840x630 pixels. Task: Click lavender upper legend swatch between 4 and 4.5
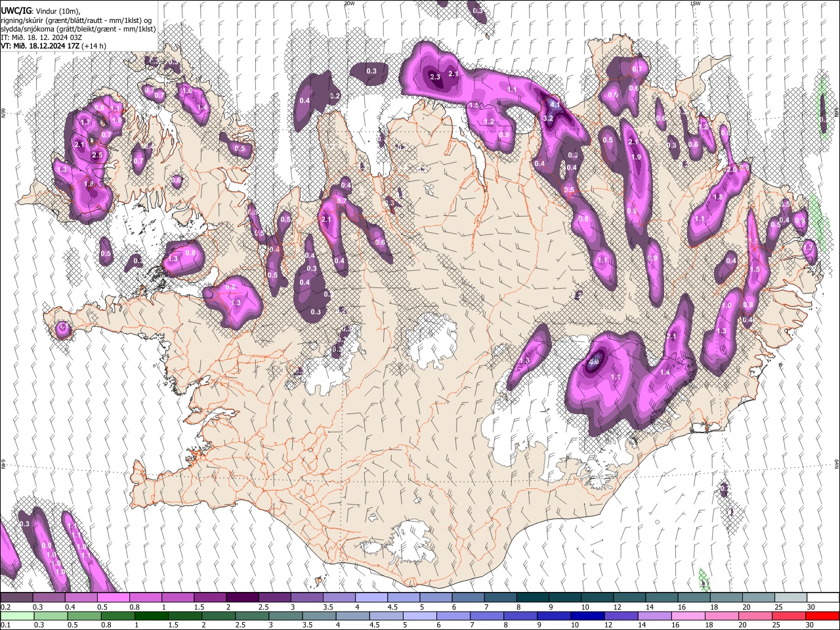pos(371,598)
